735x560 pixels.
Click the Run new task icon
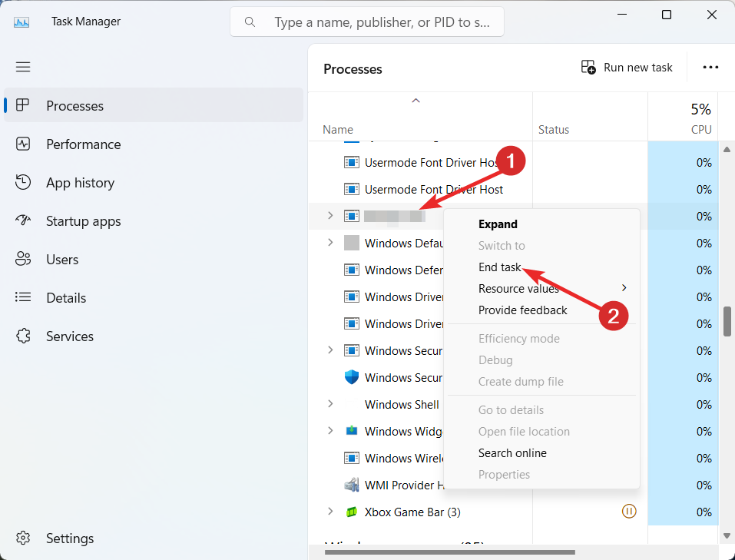(588, 68)
